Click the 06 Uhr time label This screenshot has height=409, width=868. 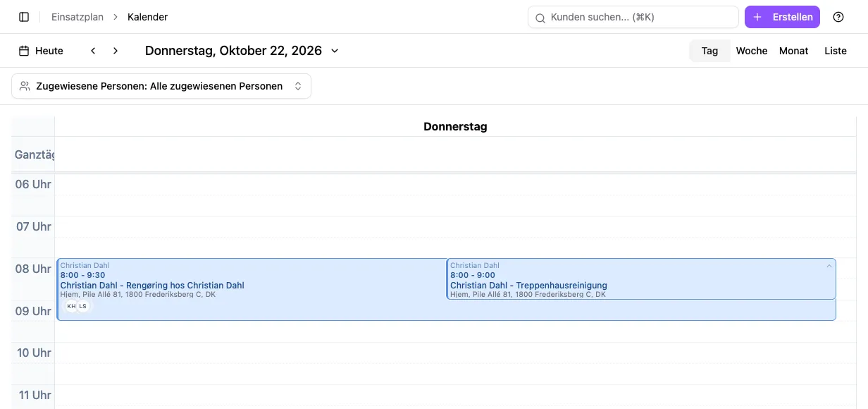33,184
